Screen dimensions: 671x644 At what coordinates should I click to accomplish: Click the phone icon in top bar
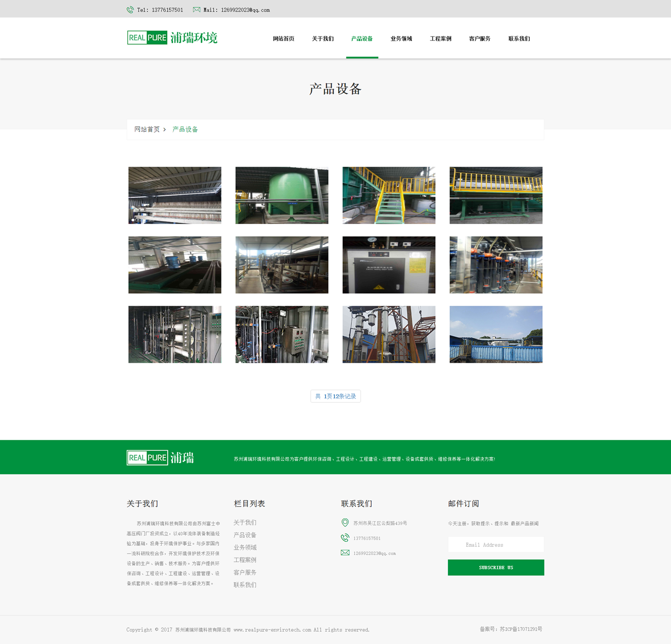click(x=130, y=10)
